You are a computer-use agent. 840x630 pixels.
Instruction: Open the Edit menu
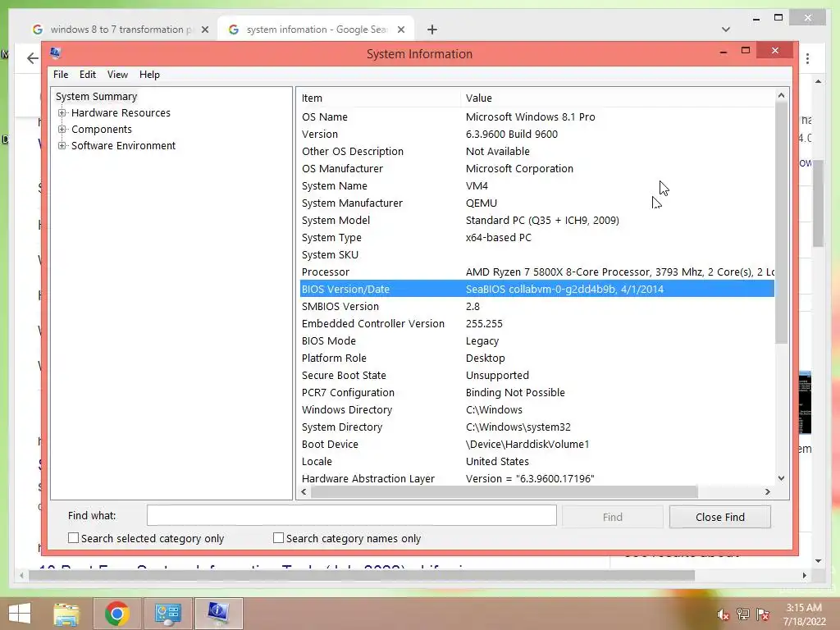87,75
